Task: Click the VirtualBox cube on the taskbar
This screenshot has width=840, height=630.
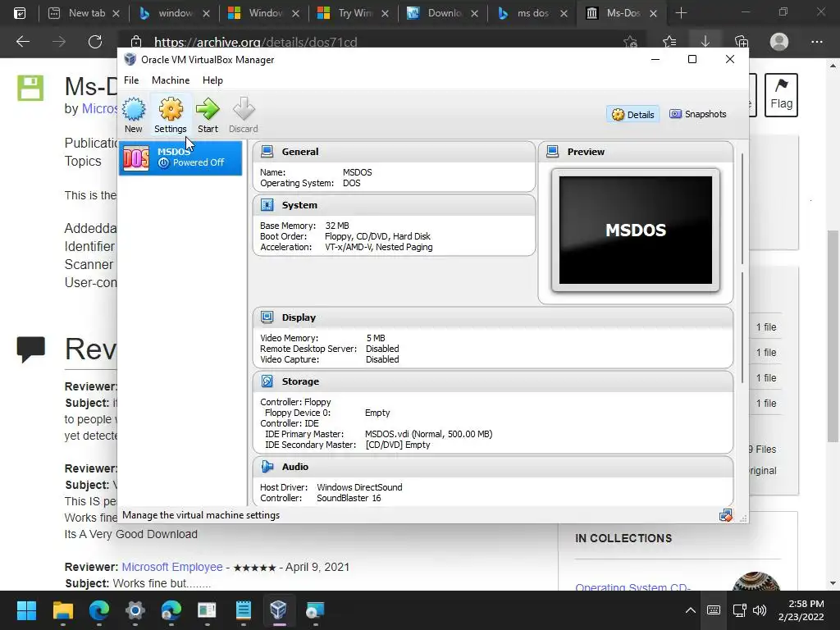Action: (279, 610)
